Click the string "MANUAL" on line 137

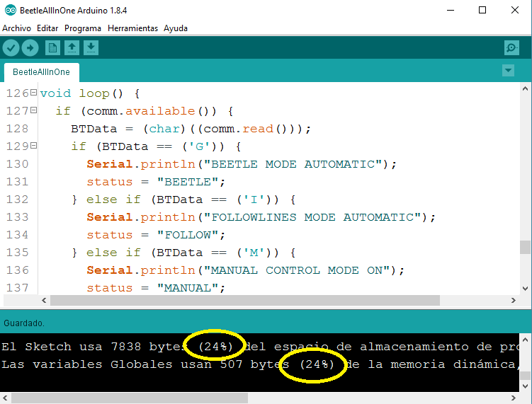188,288
